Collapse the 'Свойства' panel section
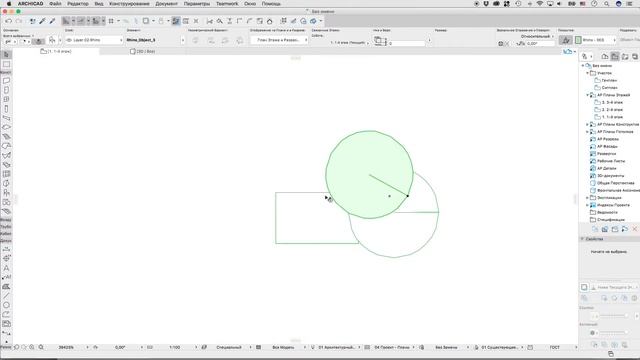The image size is (640, 360). tap(582, 239)
